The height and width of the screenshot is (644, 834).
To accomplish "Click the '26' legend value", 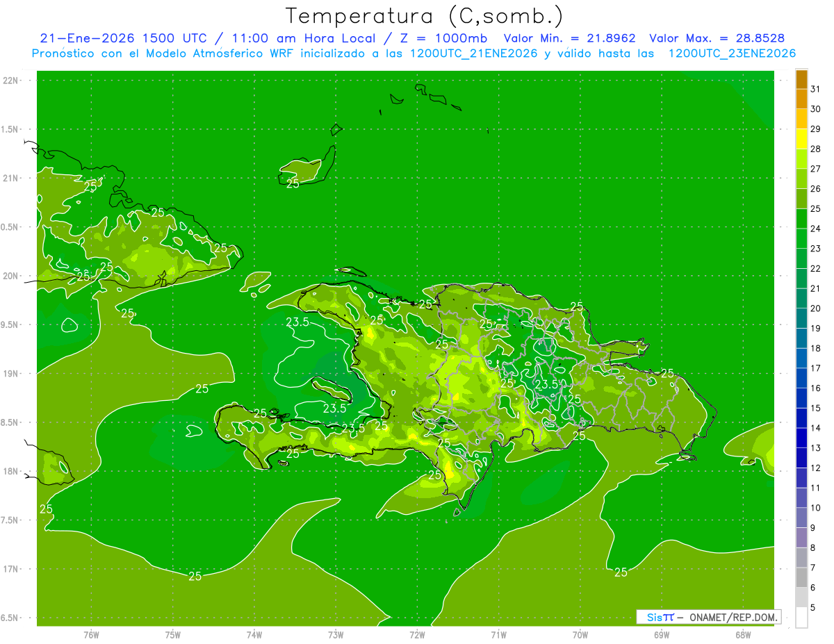I will click(816, 189).
